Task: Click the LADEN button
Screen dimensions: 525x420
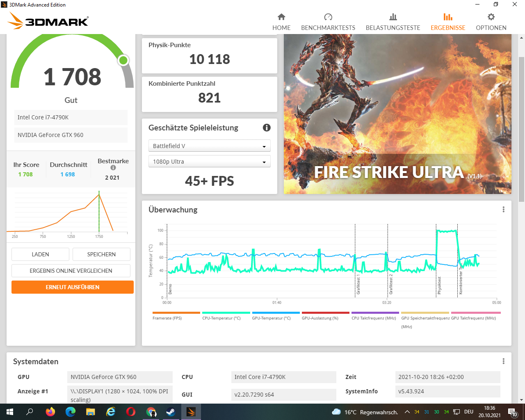Action: (x=40, y=254)
